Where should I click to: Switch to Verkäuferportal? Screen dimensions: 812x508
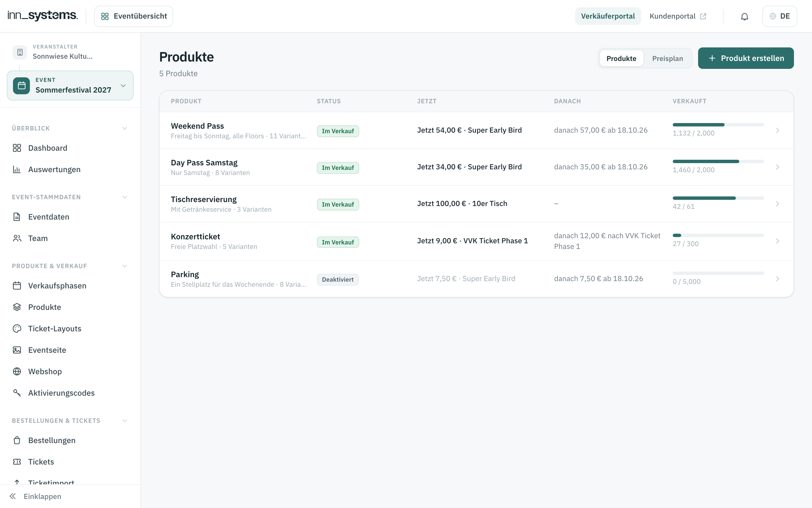pos(608,16)
